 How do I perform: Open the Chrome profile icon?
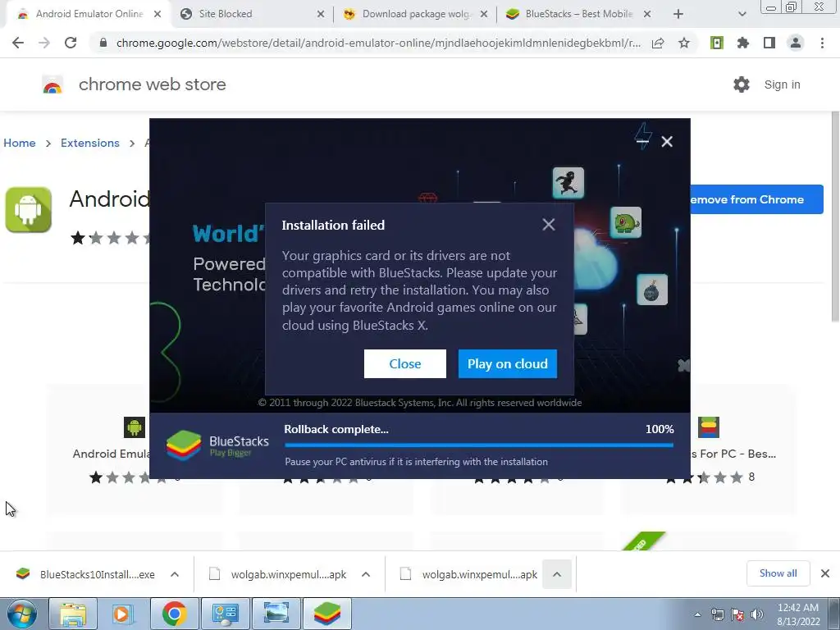[x=796, y=43]
